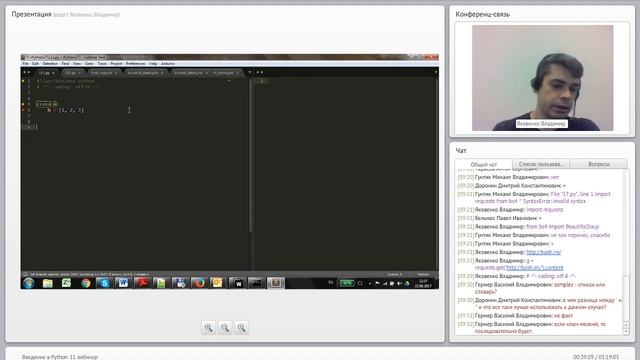Open the View menu in Sublime Text
This screenshot has width=640, height=360.
pyautogui.click(x=77, y=64)
